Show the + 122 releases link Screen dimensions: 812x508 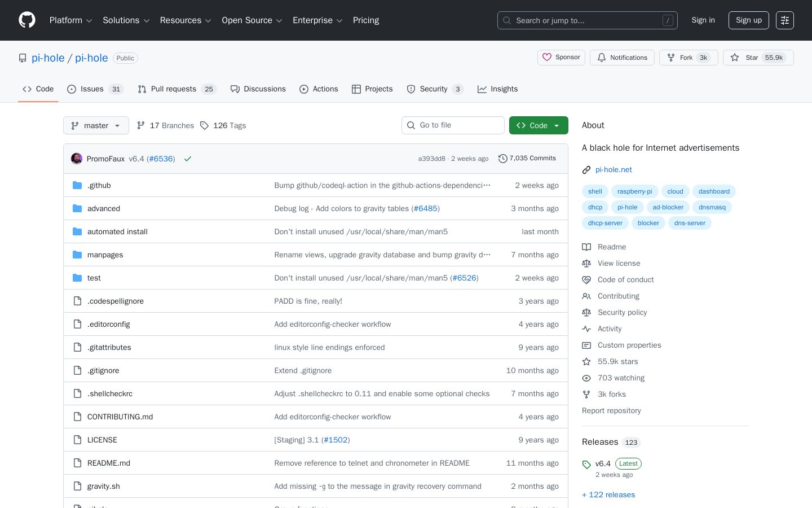(608, 494)
